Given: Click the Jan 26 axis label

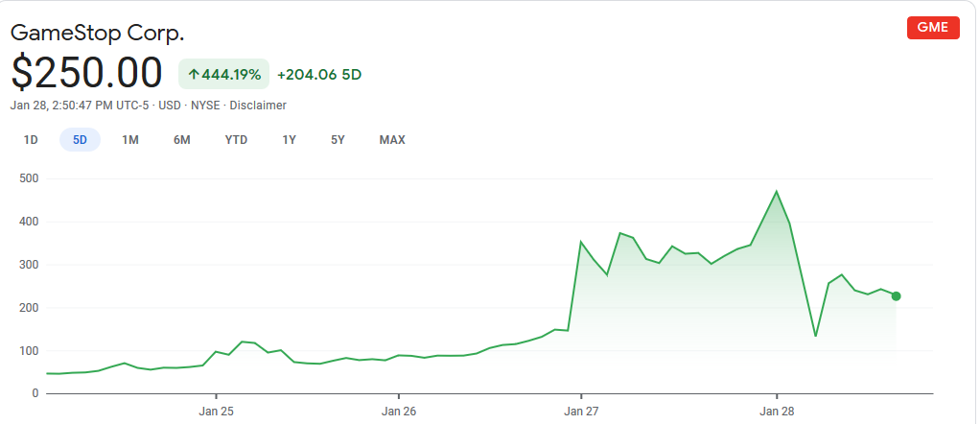Looking at the screenshot, I should point(399,411).
